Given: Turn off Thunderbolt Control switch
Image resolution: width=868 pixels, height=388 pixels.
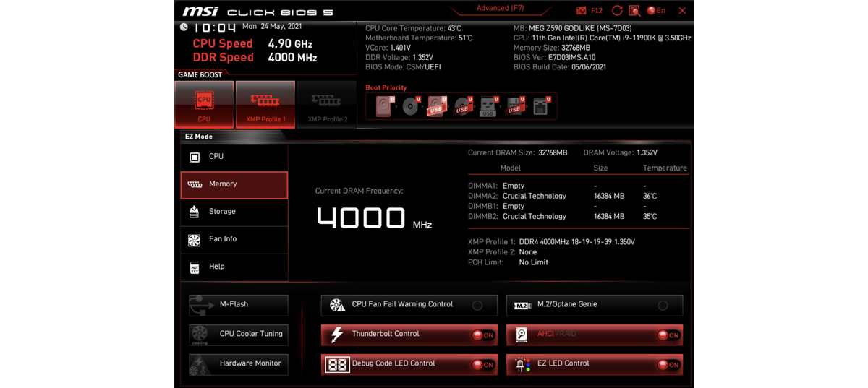Looking at the screenshot, I should pos(482,335).
